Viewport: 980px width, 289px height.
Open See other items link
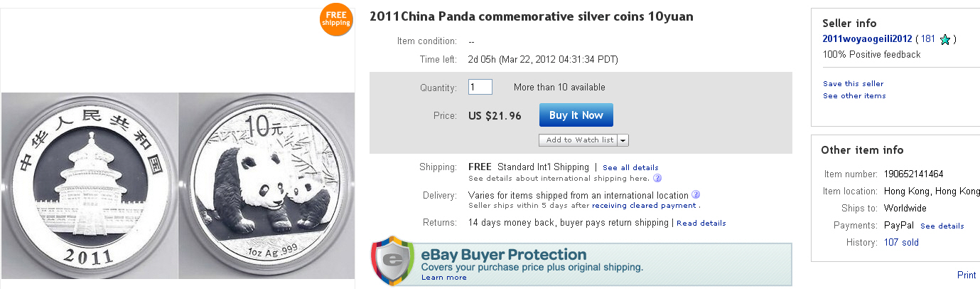click(x=854, y=96)
